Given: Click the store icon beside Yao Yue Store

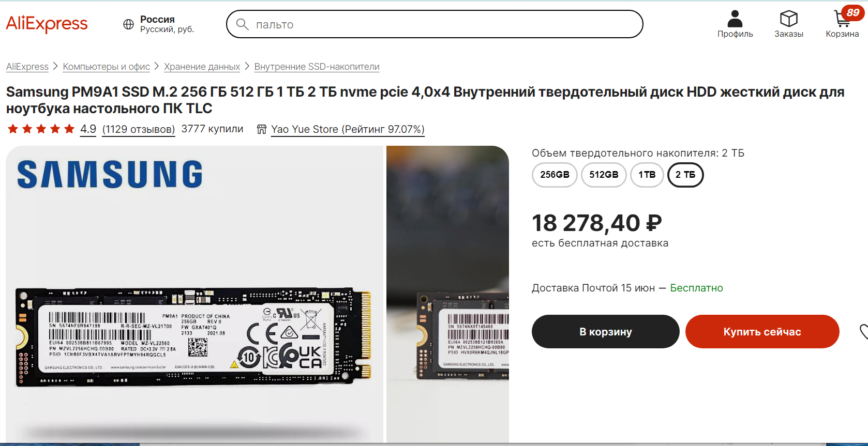Looking at the screenshot, I should [262, 129].
